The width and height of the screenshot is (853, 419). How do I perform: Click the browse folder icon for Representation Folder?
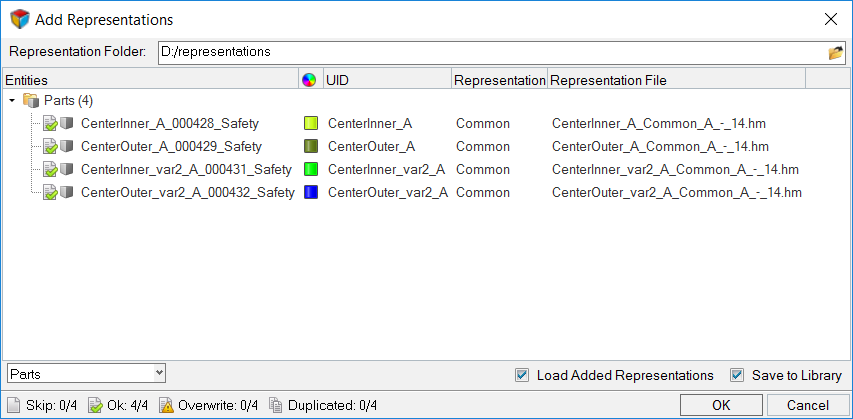tap(836, 52)
